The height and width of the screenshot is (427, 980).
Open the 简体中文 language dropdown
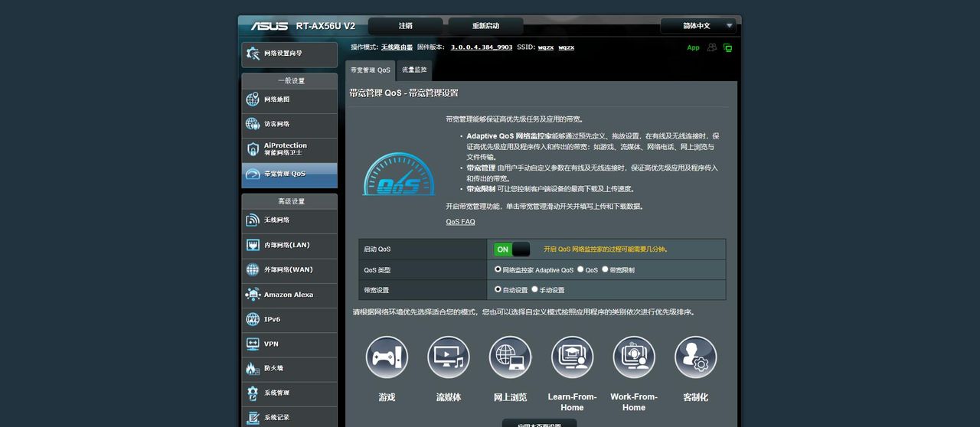pyautogui.click(x=698, y=26)
